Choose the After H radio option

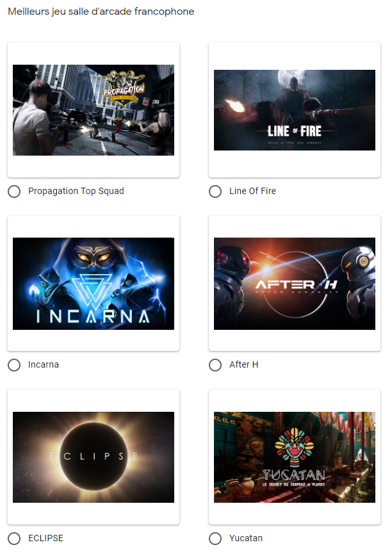(x=215, y=365)
